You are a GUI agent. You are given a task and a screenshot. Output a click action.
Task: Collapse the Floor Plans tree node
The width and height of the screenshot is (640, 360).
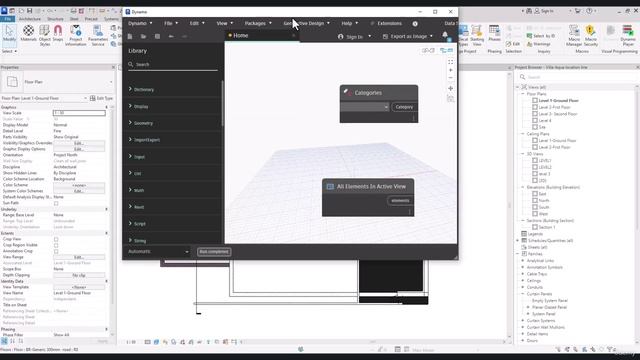click(522, 94)
